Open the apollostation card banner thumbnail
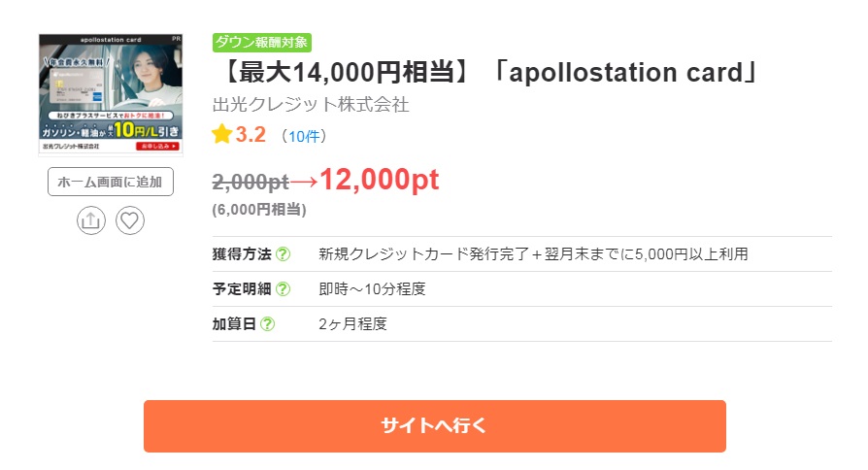This screenshot has height=470, width=868. point(111,94)
